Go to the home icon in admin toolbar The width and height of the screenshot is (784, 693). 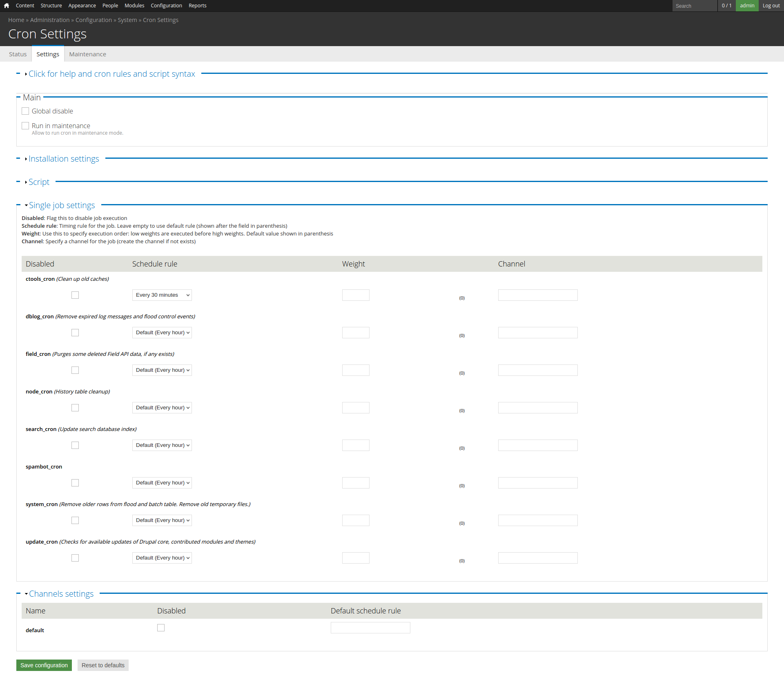(x=6, y=6)
